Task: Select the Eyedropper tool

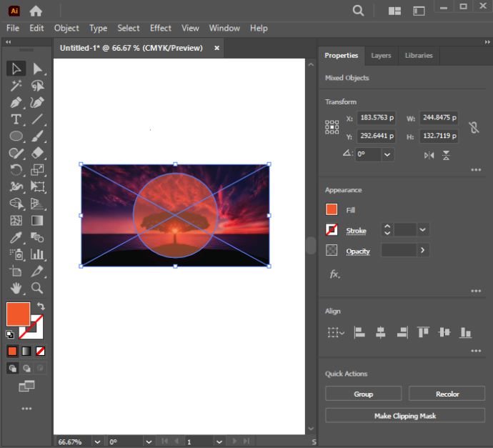Action: [x=16, y=238]
